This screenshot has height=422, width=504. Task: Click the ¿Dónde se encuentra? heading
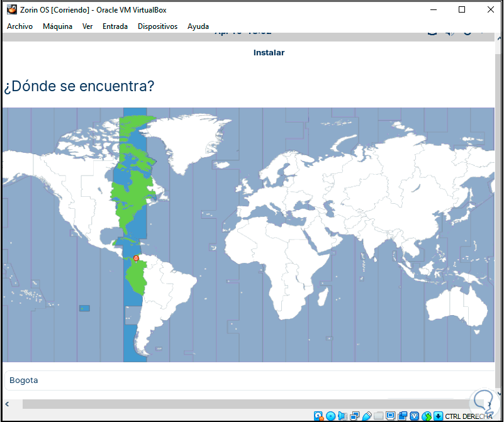click(79, 86)
